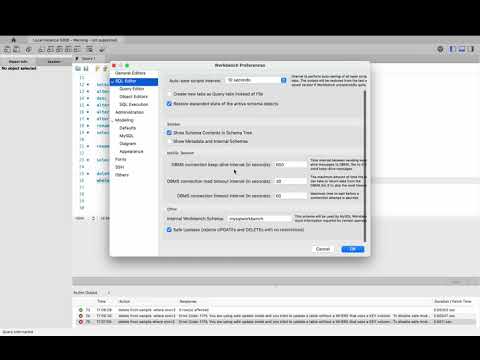This screenshot has height=360, width=480.
Task: Open the Action Output type dropdown
Action: 92,293
